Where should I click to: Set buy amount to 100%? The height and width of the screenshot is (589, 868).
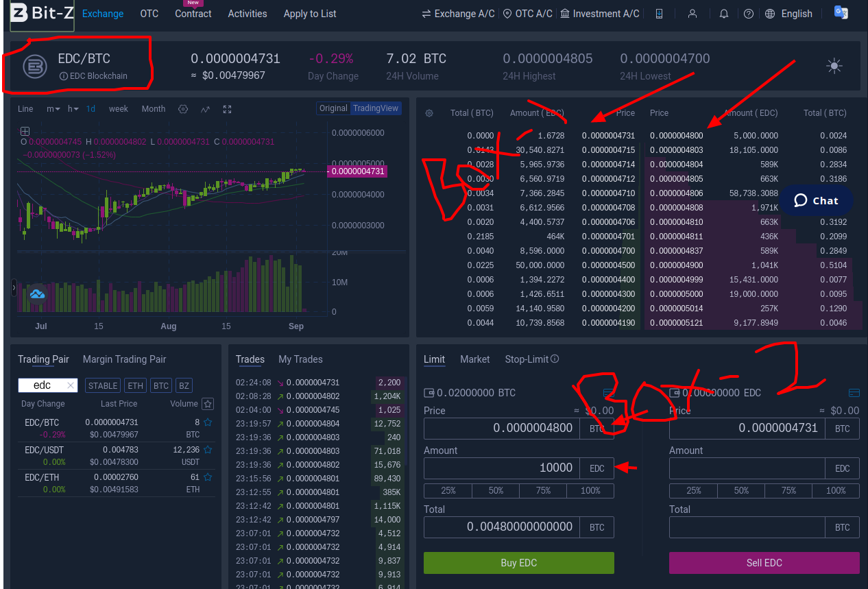[590, 490]
